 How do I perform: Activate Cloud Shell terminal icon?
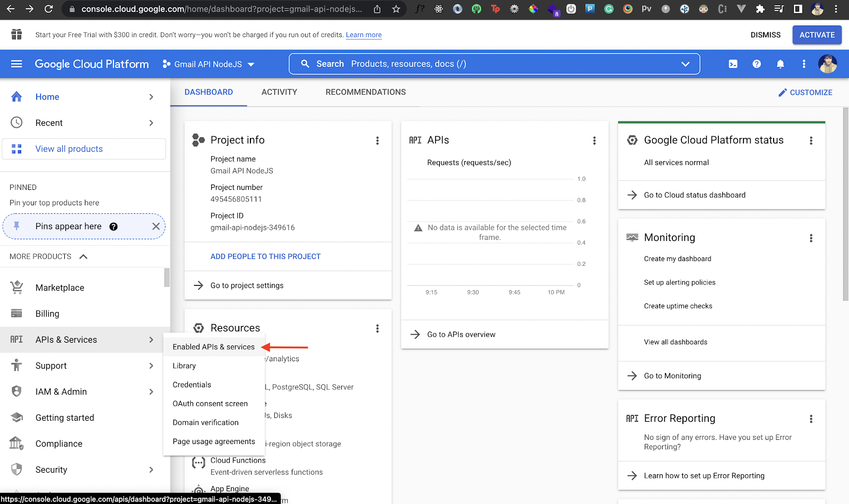[733, 64]
